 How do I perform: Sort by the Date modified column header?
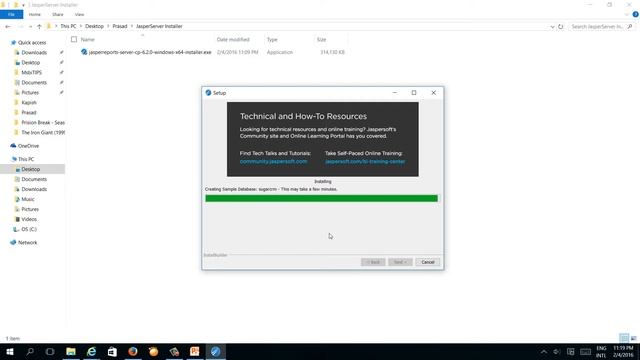pyautogui.click(x=233, y=40)
